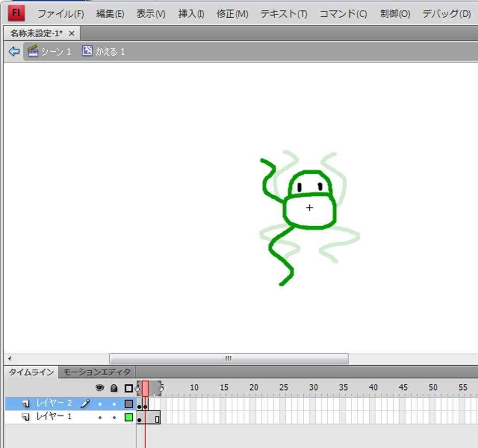Image resolution: width=478 pixels, height=448 pixels.
Task: Toggle visibility dot for レイヤー 1
Action: (x=100, y=417)
